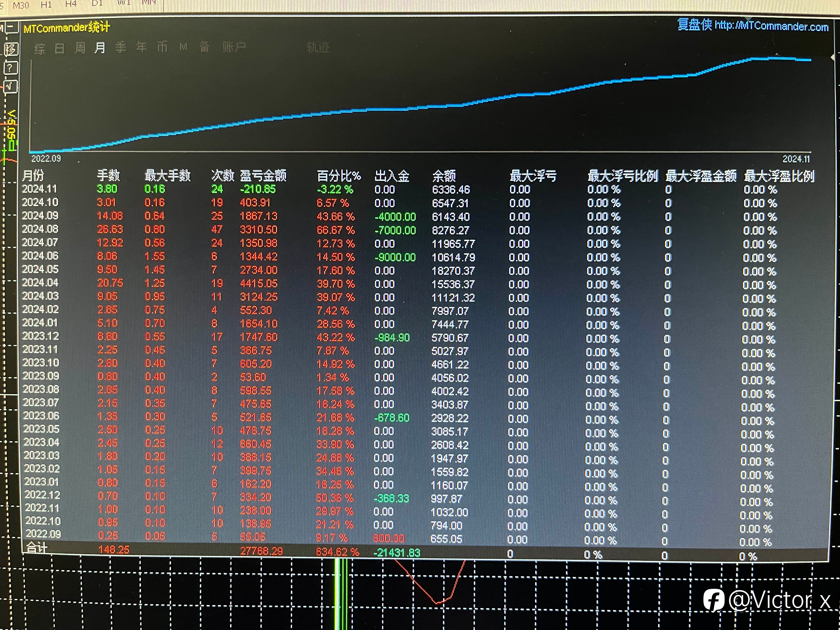Click the -3.22 % percentage value
Image resolution: width=840 pixels, height=630 pixels.
pos(335,190)
